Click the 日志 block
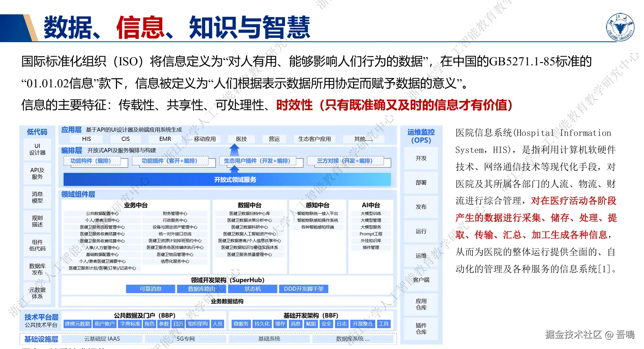This screenshot has width=644, height=349. click(x=342, y=324)
